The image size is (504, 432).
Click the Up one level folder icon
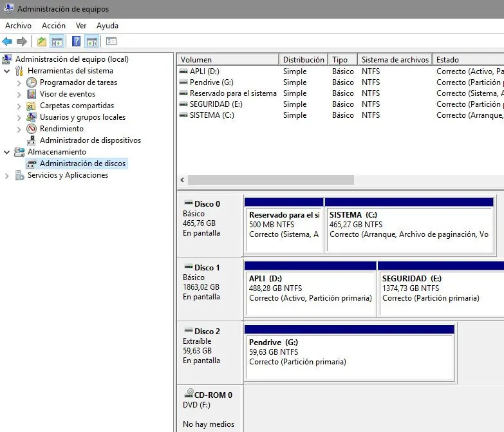[42, 41]
